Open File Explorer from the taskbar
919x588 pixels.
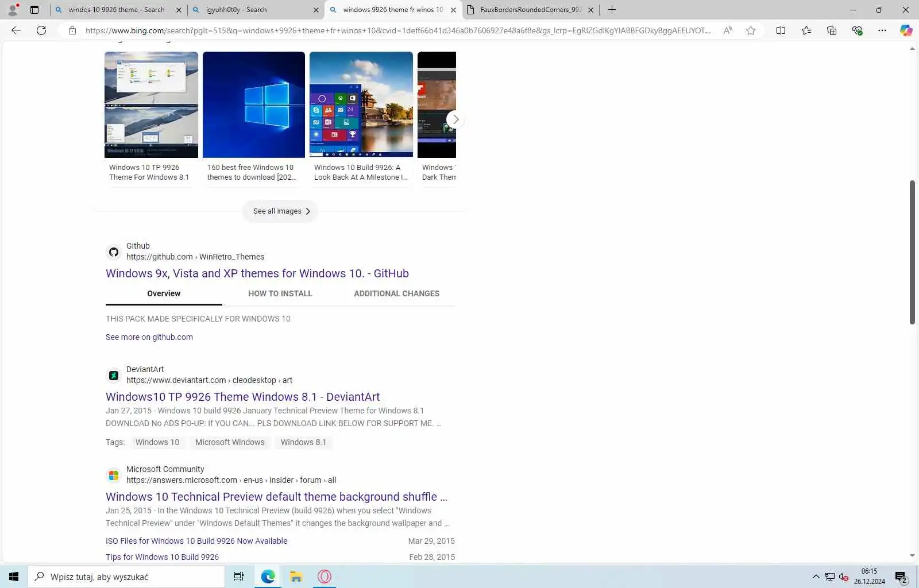pyautogui.click(x=296, y=577)
